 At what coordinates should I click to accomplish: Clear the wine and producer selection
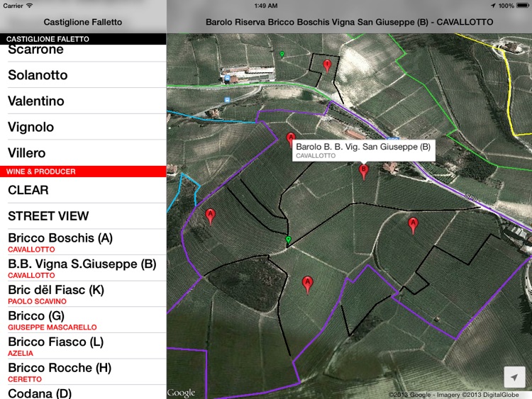coord(83,190)
